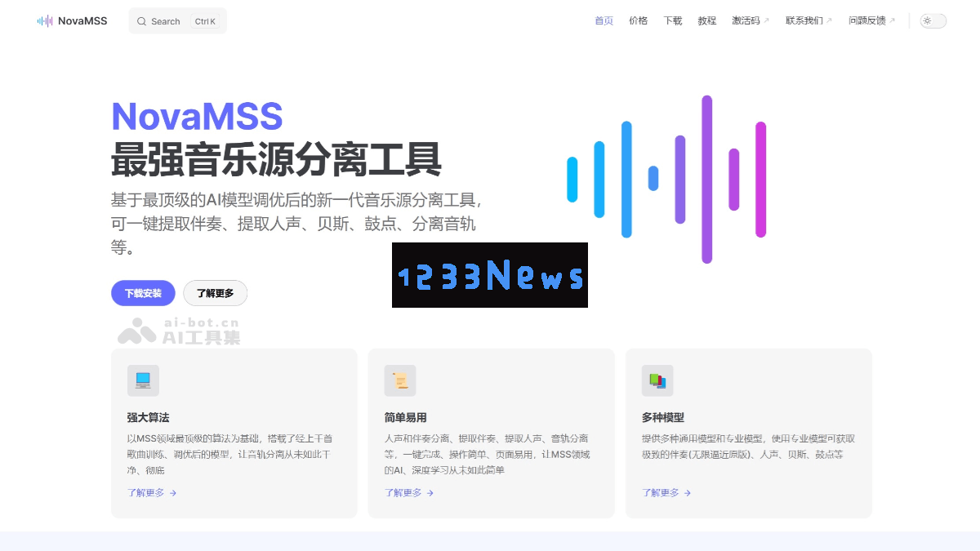Open the strong algorithm computer icon
Screen dimensions: 980x551
coord(143,380)
